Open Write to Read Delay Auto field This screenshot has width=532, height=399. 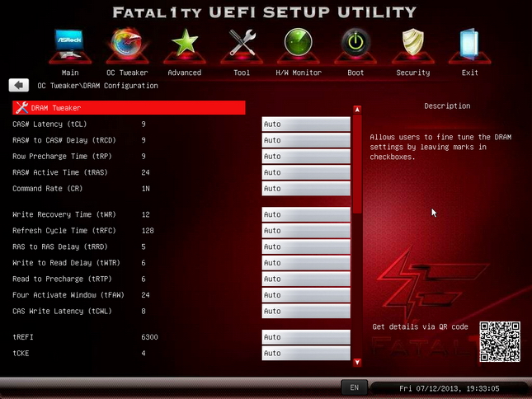pos(306,263)
